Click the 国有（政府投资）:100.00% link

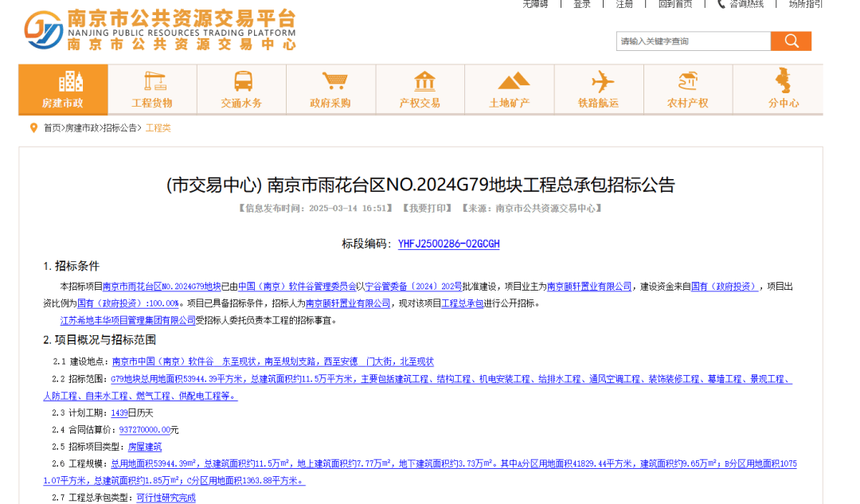pos(128,303)
